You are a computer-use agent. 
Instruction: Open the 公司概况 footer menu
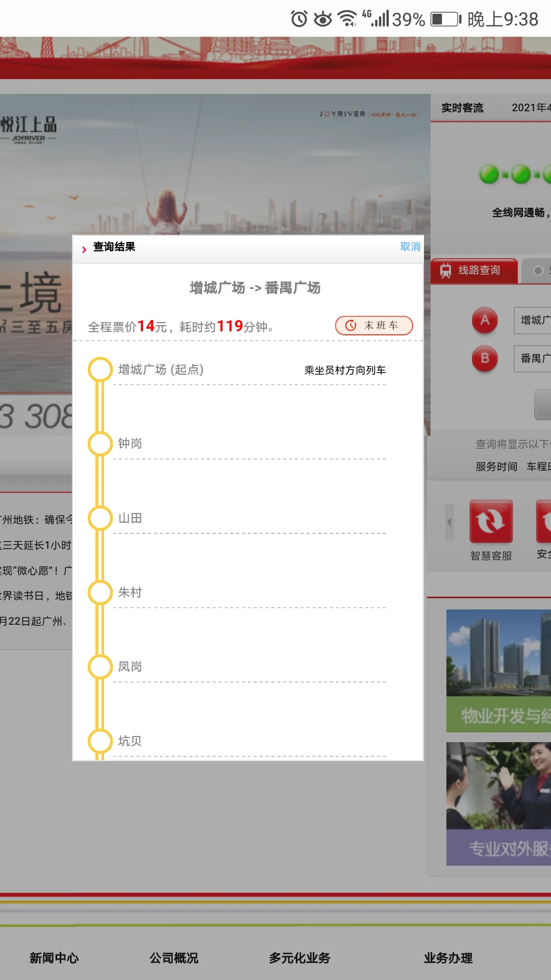tap(173, 958)
